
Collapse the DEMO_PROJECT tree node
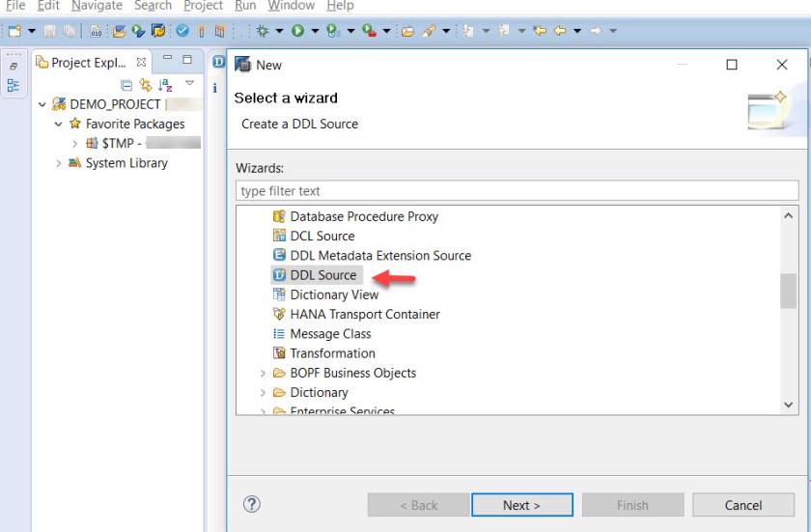coord(42,104)
